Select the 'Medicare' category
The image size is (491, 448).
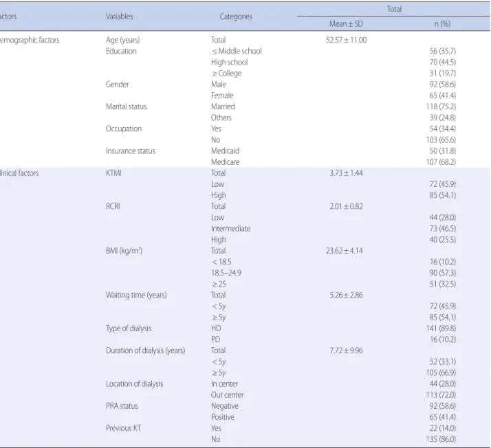(225, 162)
